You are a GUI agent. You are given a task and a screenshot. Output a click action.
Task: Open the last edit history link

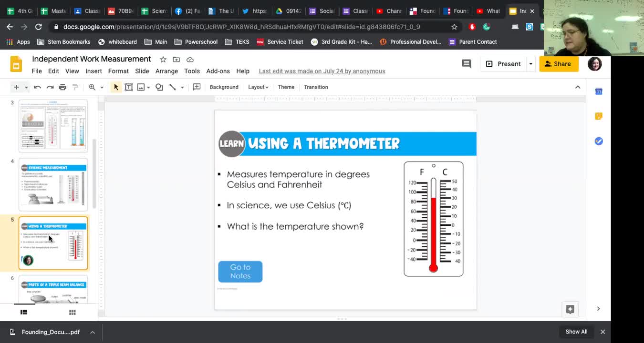pos(322,71)
